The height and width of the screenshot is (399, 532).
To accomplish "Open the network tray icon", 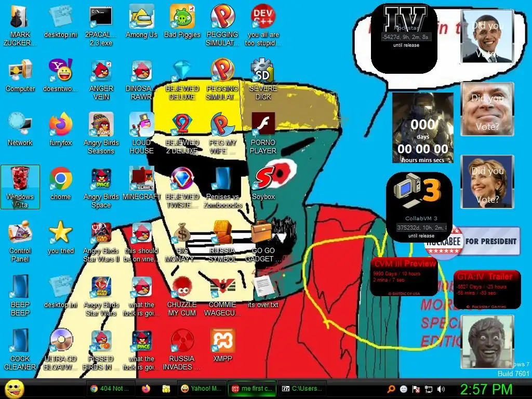I will 429,389.
